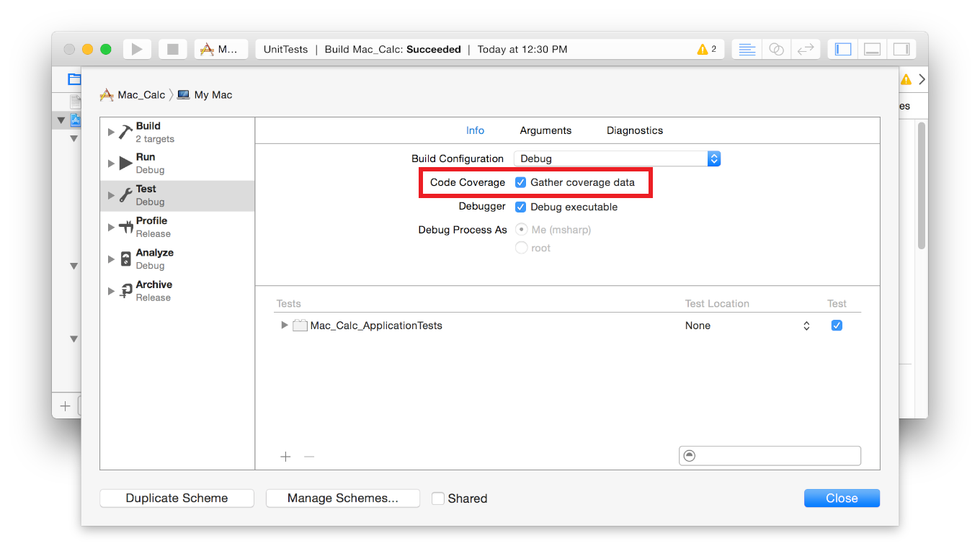Select the Build action row

click(177, 132)
